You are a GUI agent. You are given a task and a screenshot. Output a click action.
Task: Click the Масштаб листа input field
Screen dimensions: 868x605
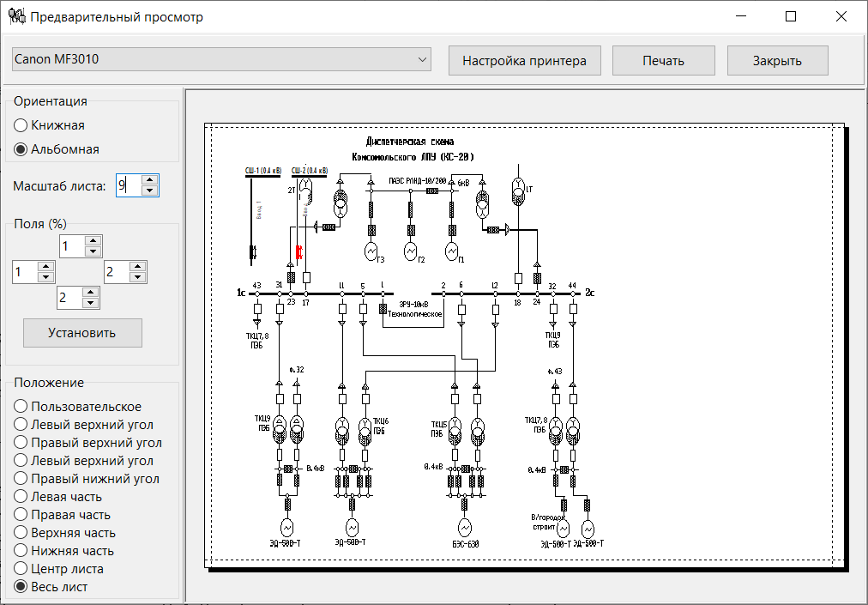(x=127, y=185)
